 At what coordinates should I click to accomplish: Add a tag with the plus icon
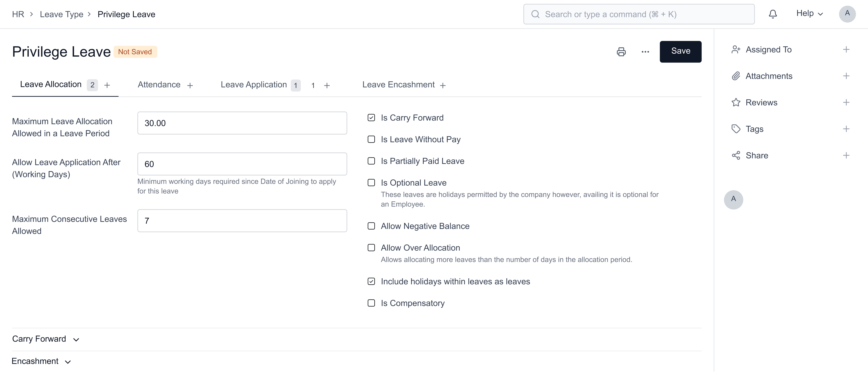(846, 129)
